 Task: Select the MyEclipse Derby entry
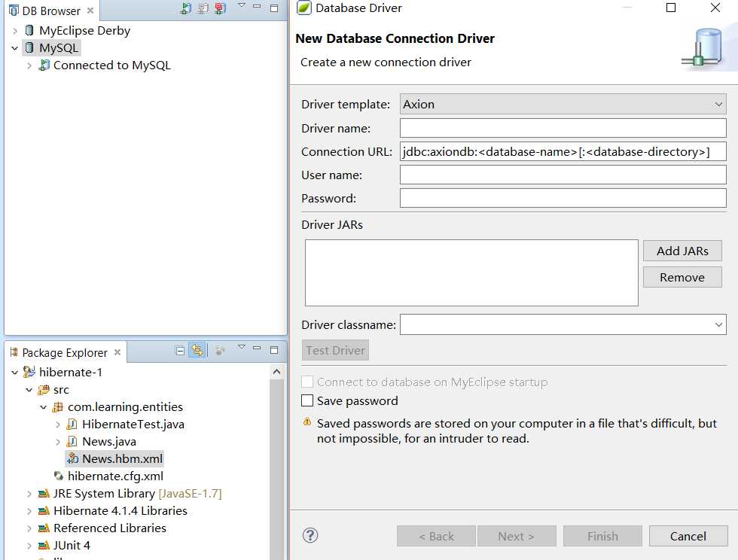pyautogui.click(x=84, y=31)
